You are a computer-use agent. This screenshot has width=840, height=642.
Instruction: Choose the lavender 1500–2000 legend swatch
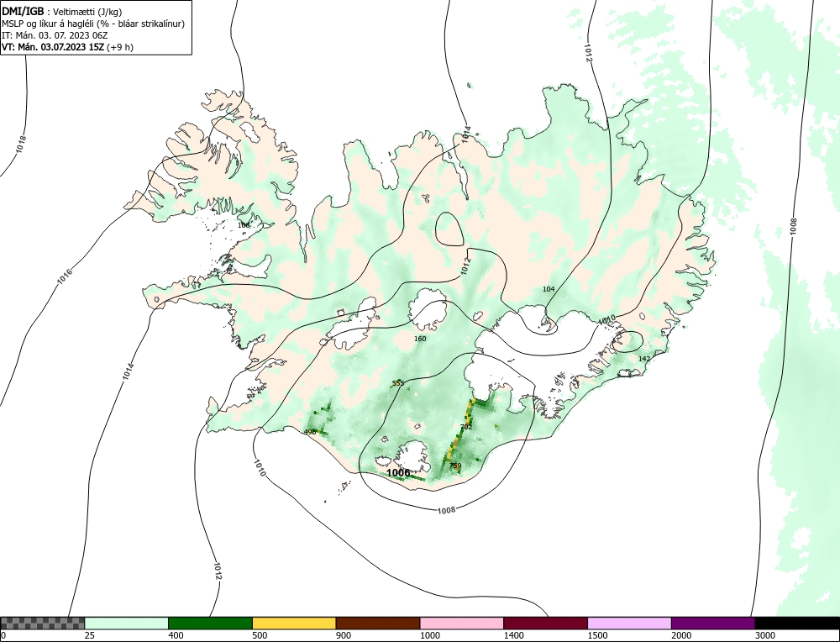click(x=629, y=623)
